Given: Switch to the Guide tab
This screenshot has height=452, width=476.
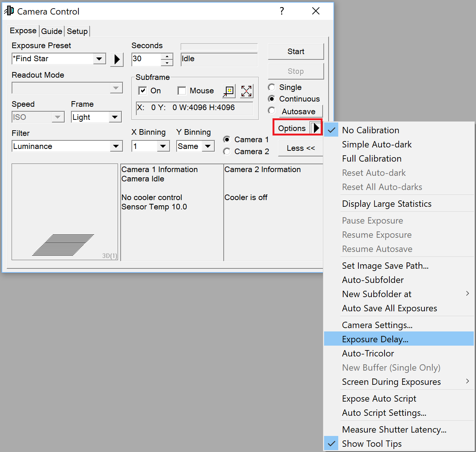Looking at the screenshot, I should pyautogui.click(x=52, y=31).
